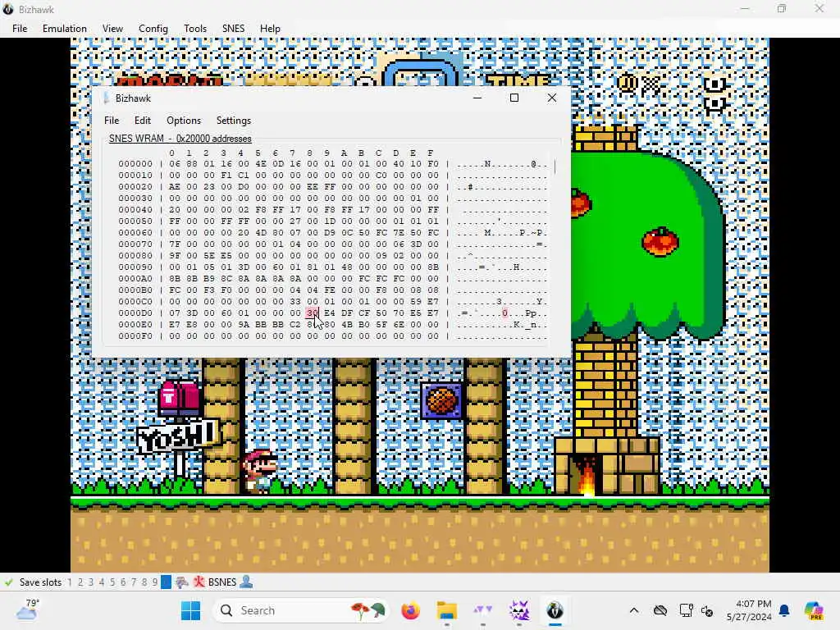Open File Explorer from the taskbar

coord(447,610)
